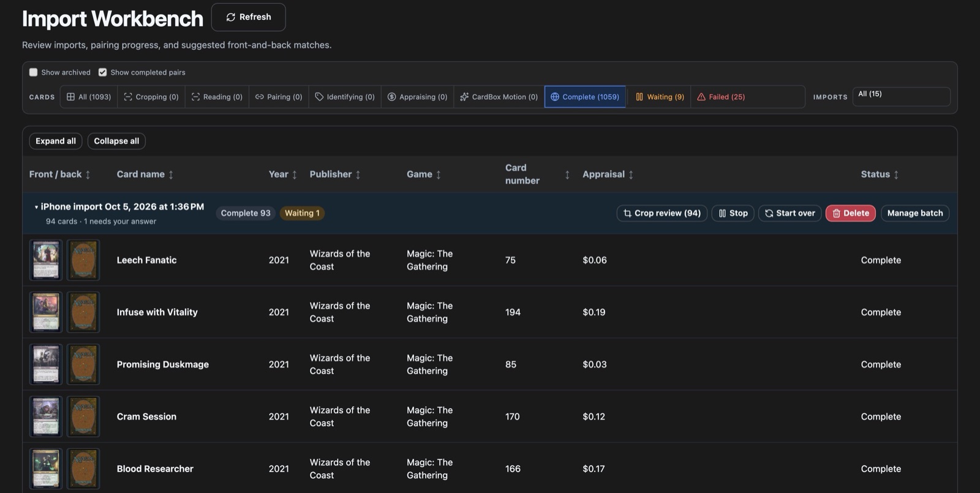Click the Complete globe icon

[x=555, y=97]
